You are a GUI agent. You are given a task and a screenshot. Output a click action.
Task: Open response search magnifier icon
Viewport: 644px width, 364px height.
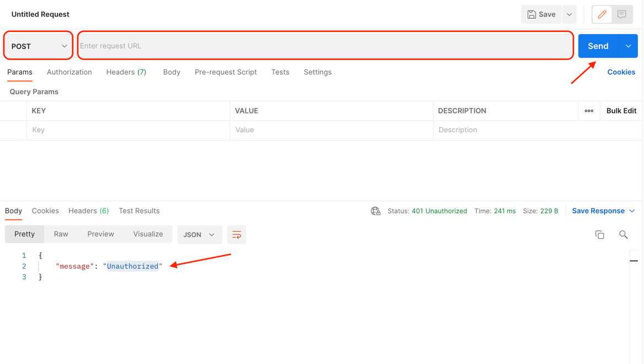[623, 235]
